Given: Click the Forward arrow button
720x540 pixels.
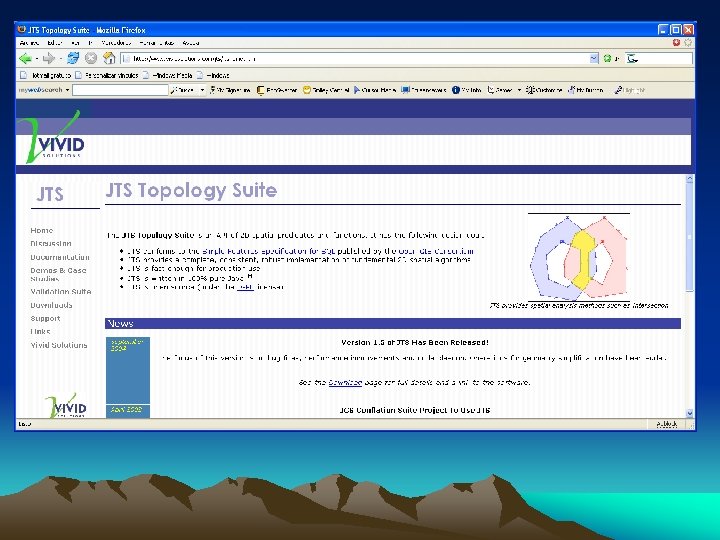Looking at the screenshot, I should pyautogui.click(x=48, y=58).
